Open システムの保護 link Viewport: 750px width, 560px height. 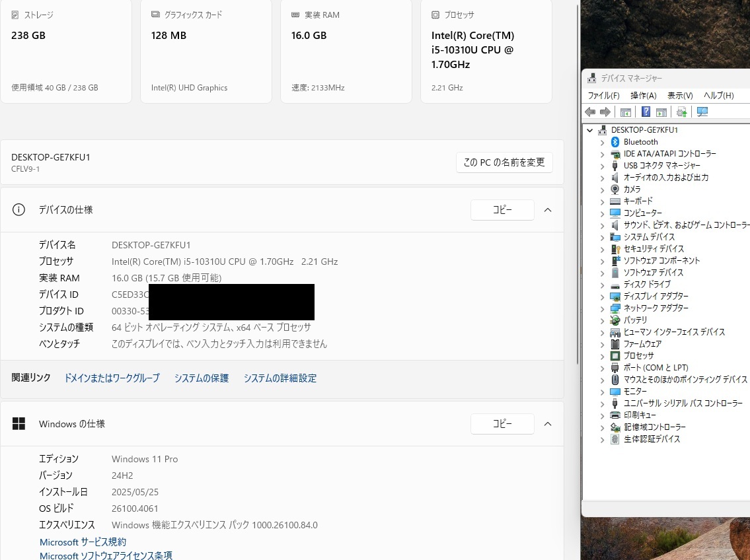click(202, 378)
